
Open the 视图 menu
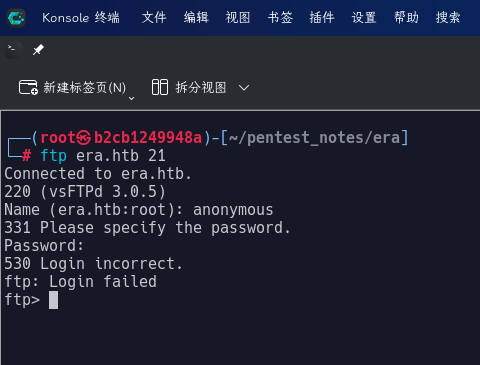(238, 17)
